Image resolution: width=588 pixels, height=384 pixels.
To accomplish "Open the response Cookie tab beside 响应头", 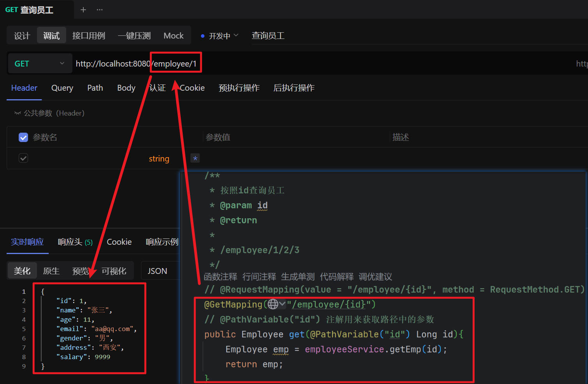I will tap(119, 242).
